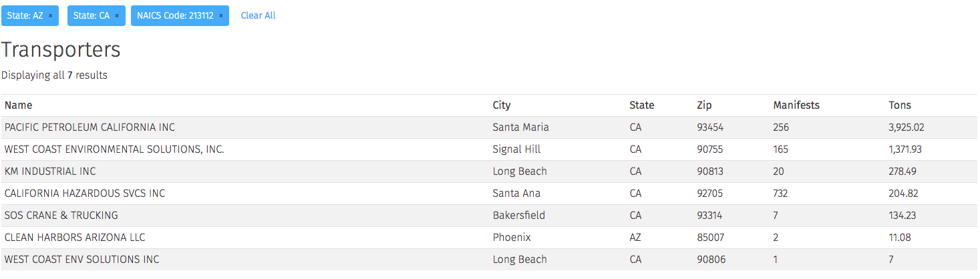Sort table by Manifests column

tap(796, 105)
